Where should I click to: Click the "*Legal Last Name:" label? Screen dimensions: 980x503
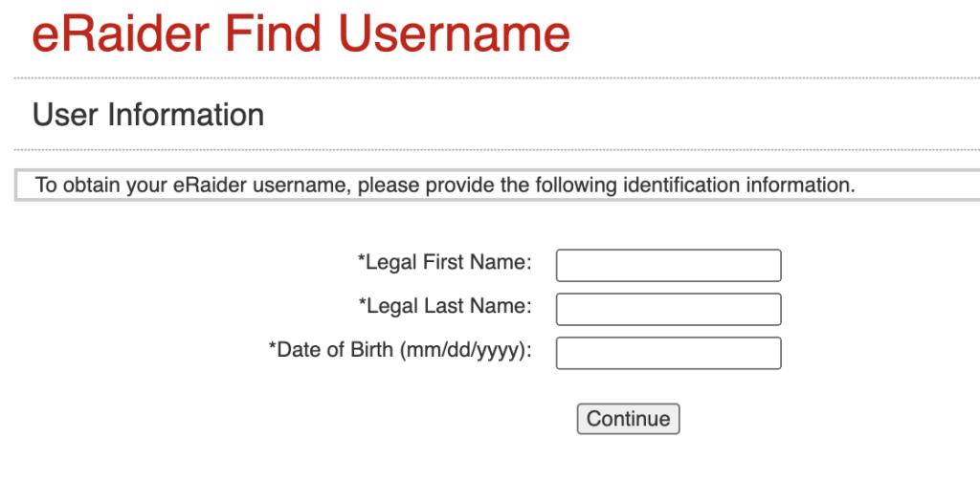(x=445, y=306)
